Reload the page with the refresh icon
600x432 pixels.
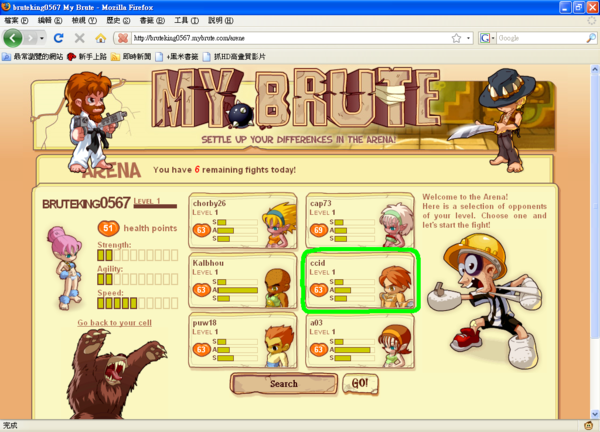59,38
